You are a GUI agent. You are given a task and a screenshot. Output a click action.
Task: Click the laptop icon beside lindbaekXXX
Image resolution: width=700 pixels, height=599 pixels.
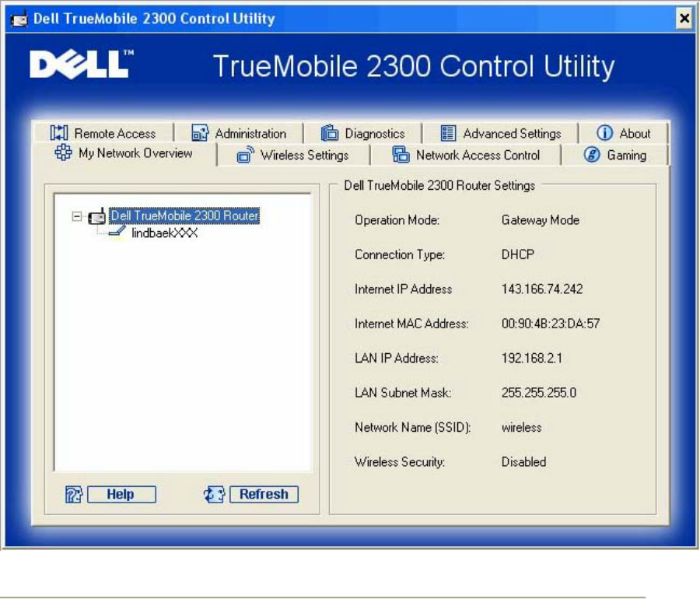point(117,233)
